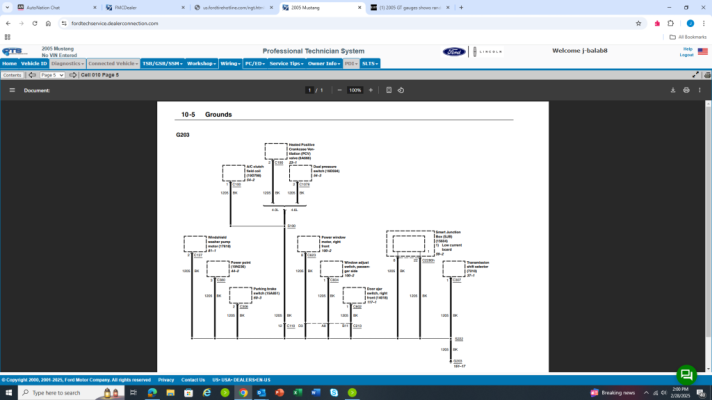Open Microsoft Edge from taskbar
The height and width of the screenshot is (400, 712).
point(152,392)
